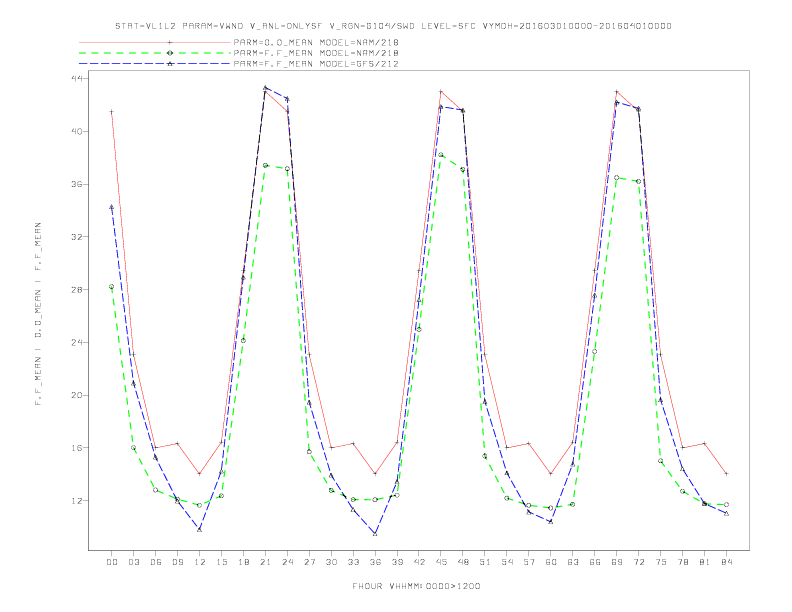Screen dimensions: 792x612
Task: Click y-axis tick value 24
Action: click(78, 342)
